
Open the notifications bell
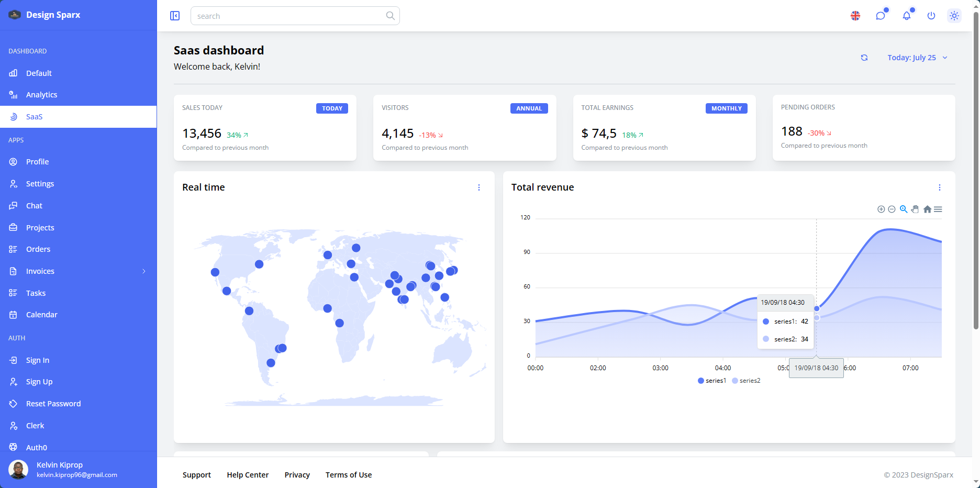tap(906, 16)
